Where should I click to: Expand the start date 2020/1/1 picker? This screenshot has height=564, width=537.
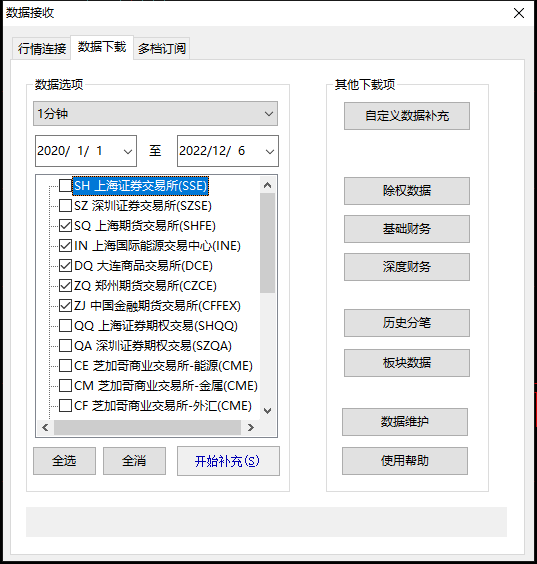coord(128,151)
